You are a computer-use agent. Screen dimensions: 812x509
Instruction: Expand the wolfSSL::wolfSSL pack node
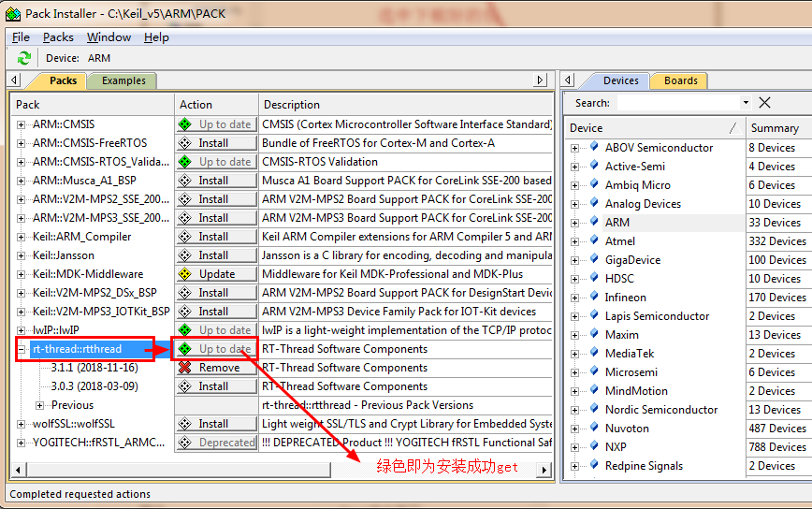(21, 424)
